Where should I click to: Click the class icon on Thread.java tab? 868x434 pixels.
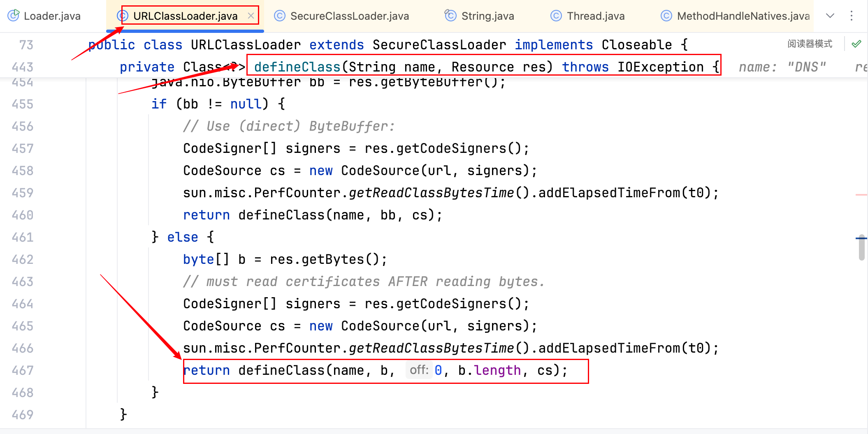[x=556, y=16]
